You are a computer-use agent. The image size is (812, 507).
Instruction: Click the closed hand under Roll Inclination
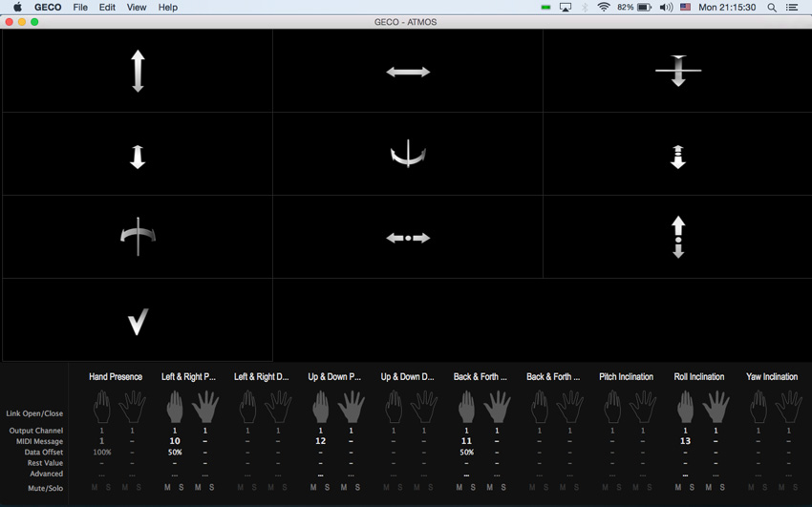pos(686,407)
